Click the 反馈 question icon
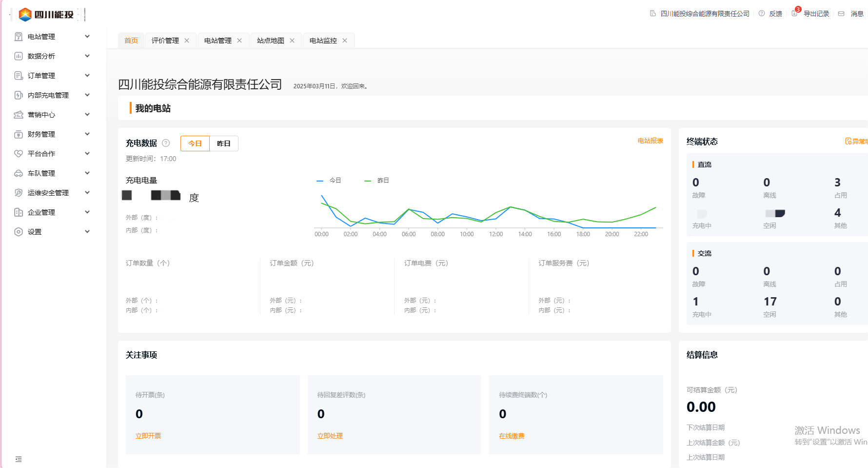 [x=762, y=14]
